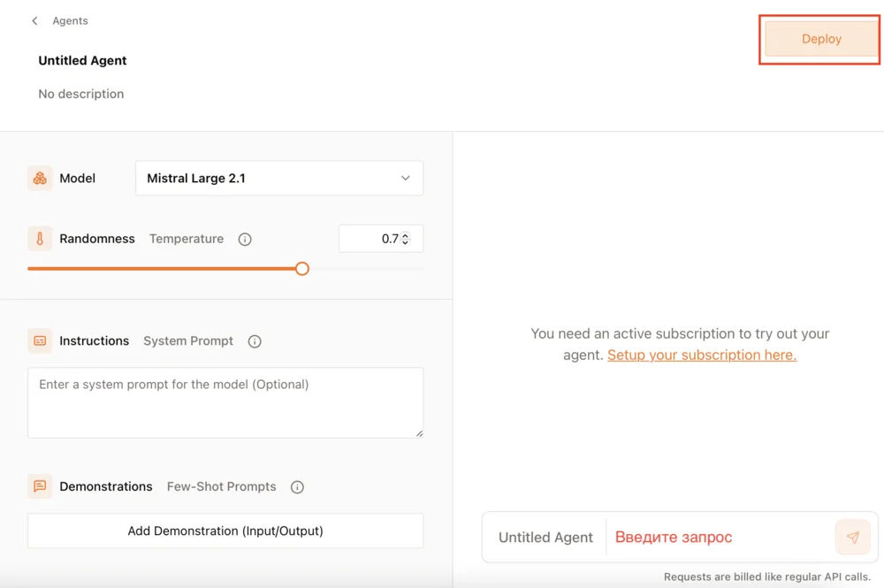Click the Model icon
884x588 pixels.
point(40,179)
